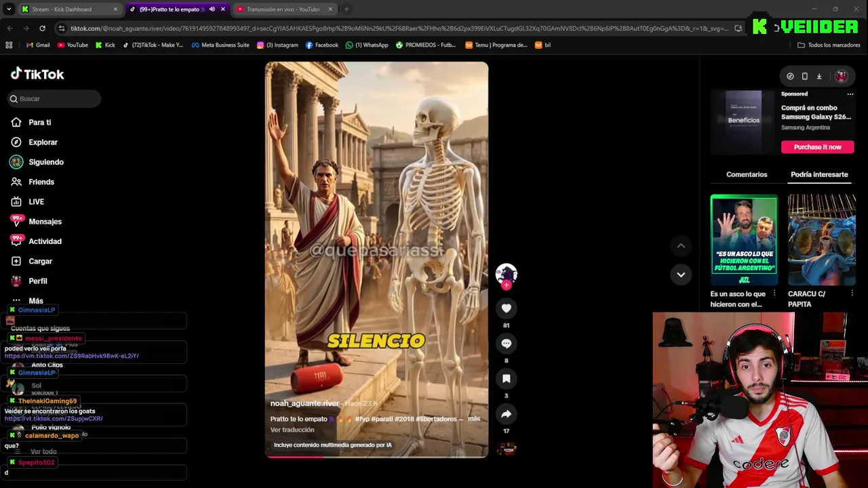Open Facebook bookmark
The height and width of the screenshot is (488, 868).
coord(322,45)
